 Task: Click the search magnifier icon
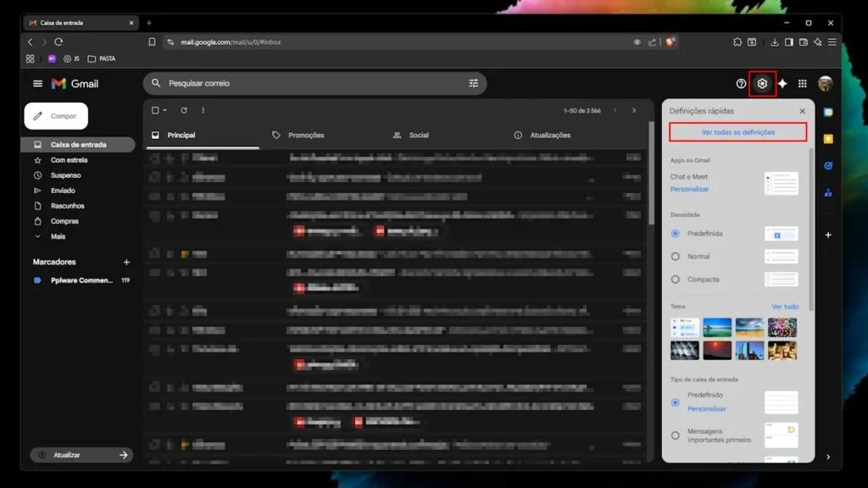tap(156, 83)
